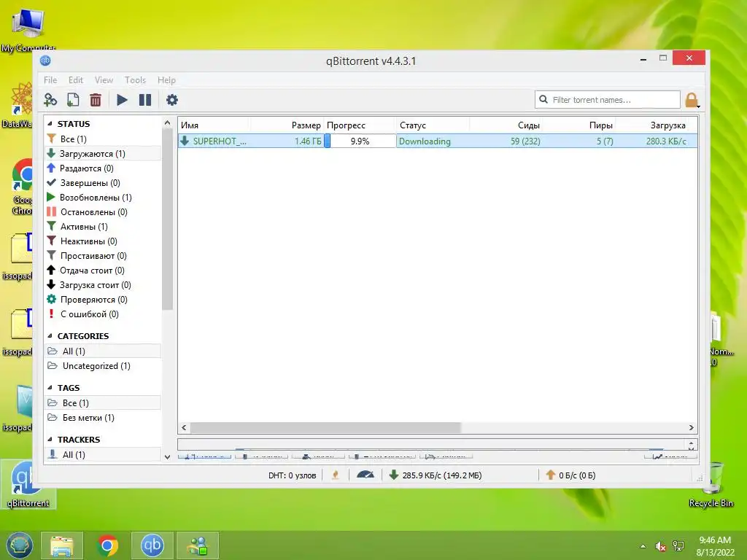Click the Delete torrent trash icon
747x560 pixels.
coord(96,100)
